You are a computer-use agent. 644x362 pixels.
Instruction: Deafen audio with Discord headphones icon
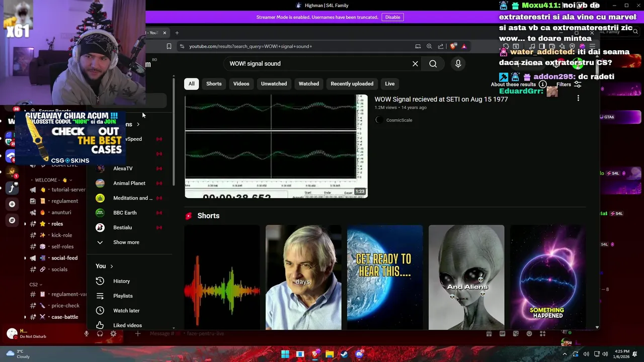click(x=100, y=333)
